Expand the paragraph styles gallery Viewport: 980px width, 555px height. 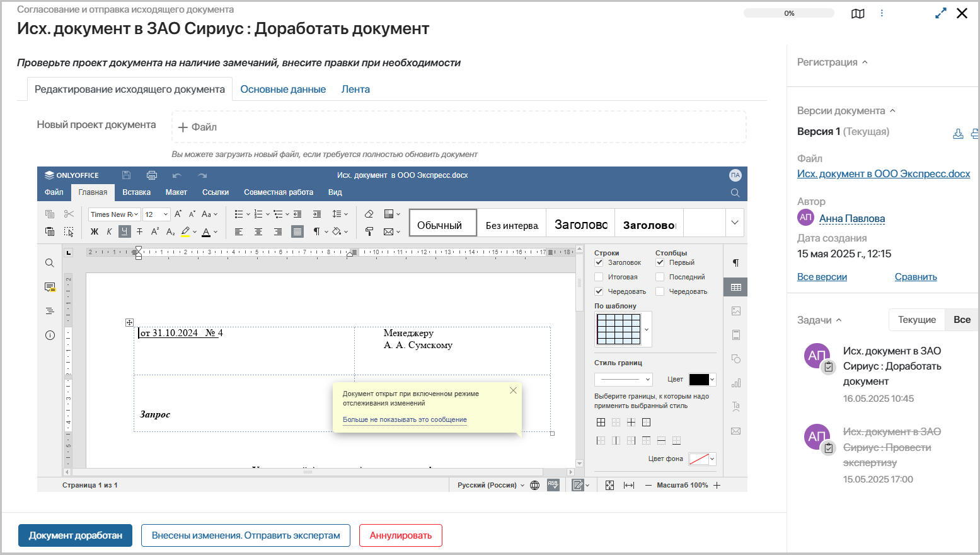click(x=734, y=223)
